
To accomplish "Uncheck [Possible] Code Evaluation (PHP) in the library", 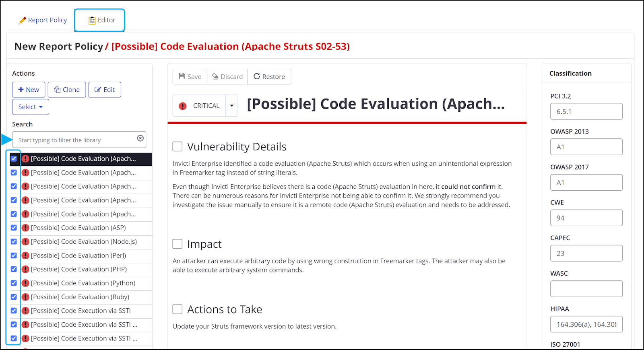I will pos(14,270).
